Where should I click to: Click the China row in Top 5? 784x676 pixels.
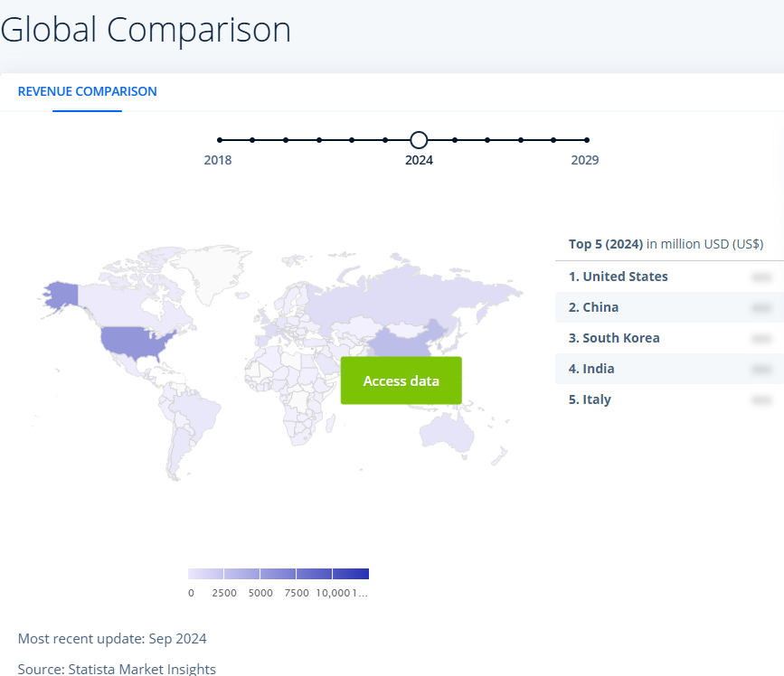pos(669,307)
